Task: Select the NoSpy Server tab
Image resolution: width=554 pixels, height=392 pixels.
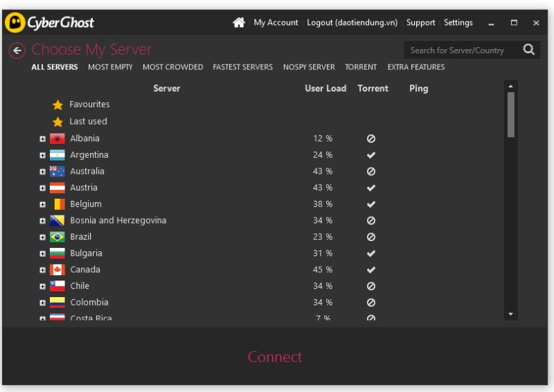Action: coord(309,67)
